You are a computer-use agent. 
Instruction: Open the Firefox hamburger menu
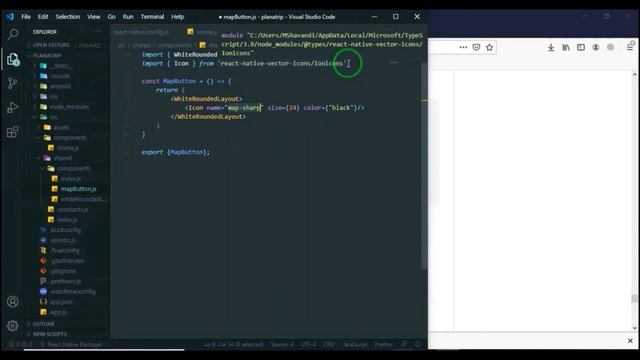point(630,47)
